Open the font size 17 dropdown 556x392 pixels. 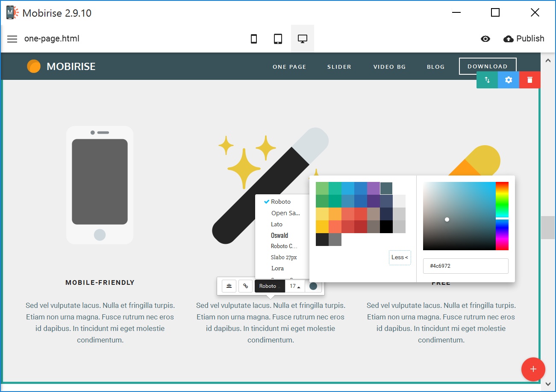(295, 286)
